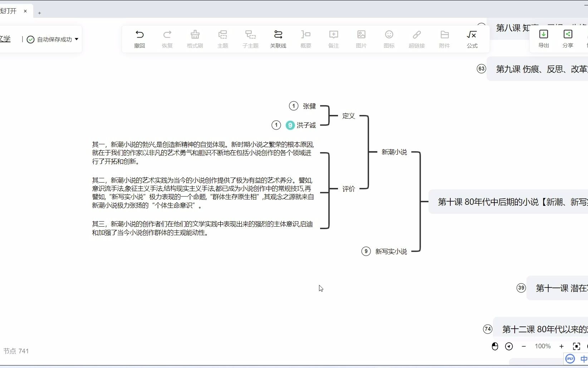Viewport: 588px width, 368px height.
Task: Open the 自动保存成功 dropdown arrow
Action: (77, 39)
